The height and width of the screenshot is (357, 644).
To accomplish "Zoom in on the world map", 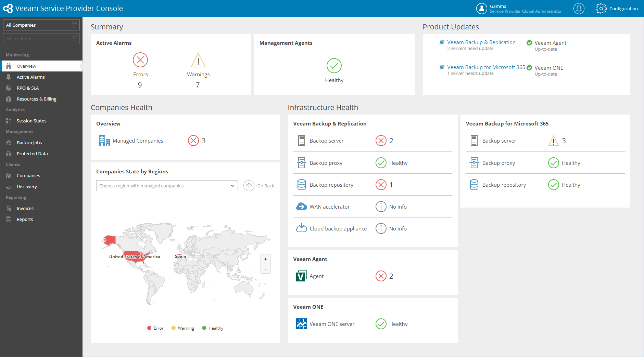I will (265, 259).
